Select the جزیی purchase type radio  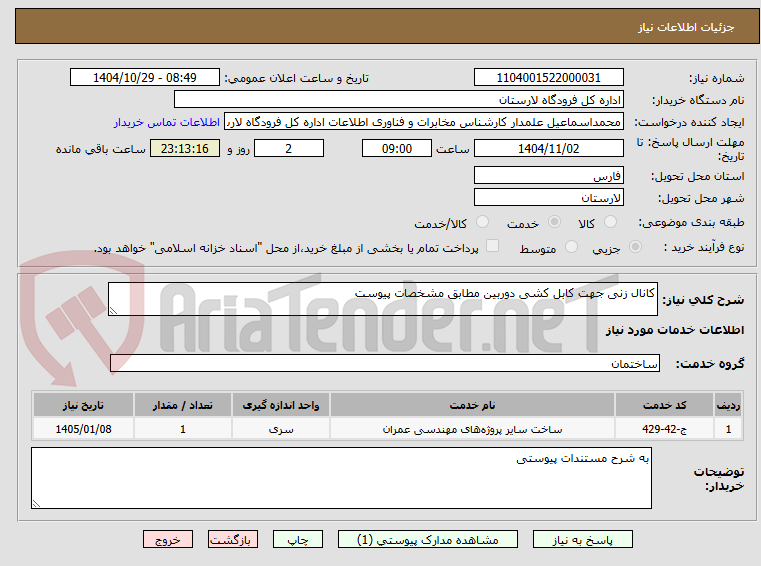click(635, 247)
